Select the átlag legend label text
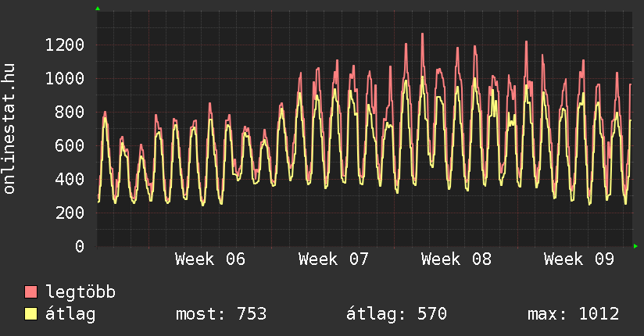Viewport: 644px width, 336px height. (71, 314)
